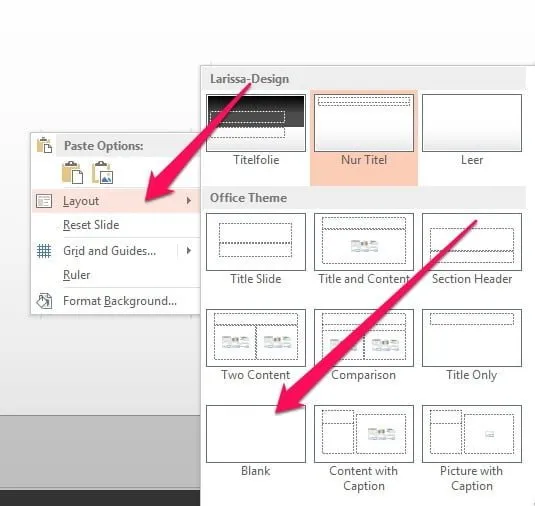Expand the Layout submenu arrow

pyautogui.click(x=189, y=201)
